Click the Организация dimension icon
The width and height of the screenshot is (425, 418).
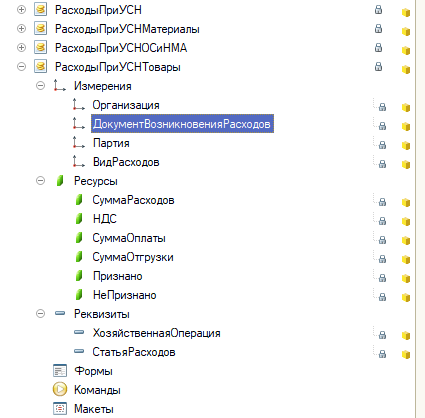(78, 104)
